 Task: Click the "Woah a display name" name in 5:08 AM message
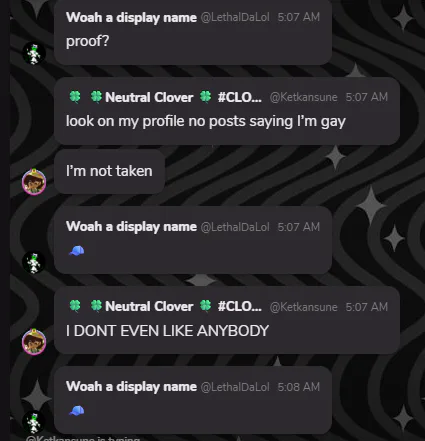click(x=131, y=387)
